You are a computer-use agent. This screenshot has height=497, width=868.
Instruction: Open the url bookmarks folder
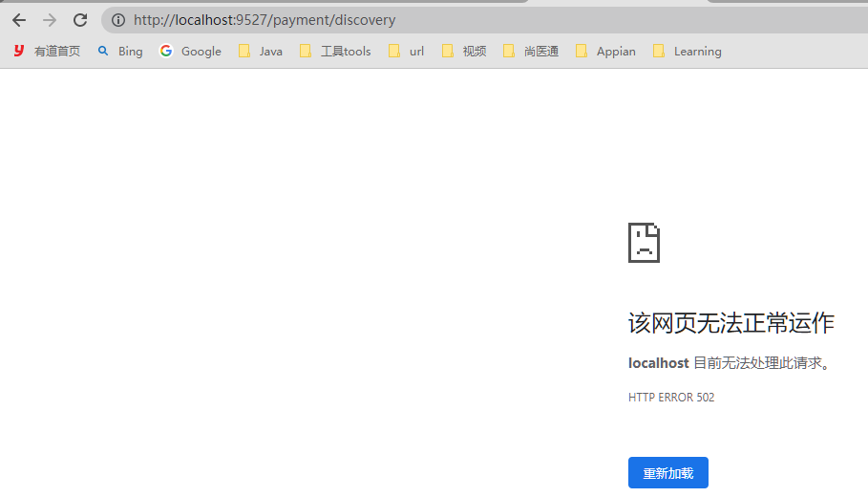tap(406, 51)
